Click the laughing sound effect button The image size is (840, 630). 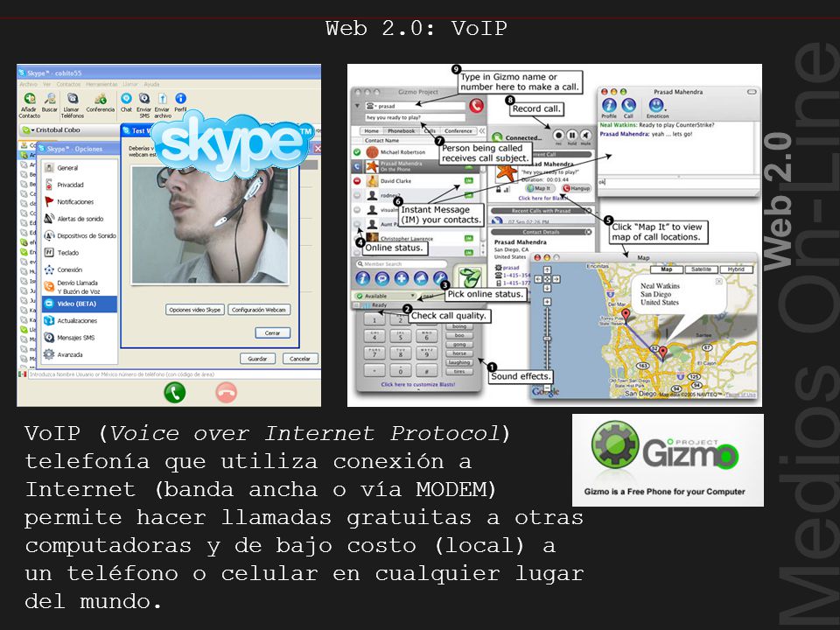(x=459, y=362)
